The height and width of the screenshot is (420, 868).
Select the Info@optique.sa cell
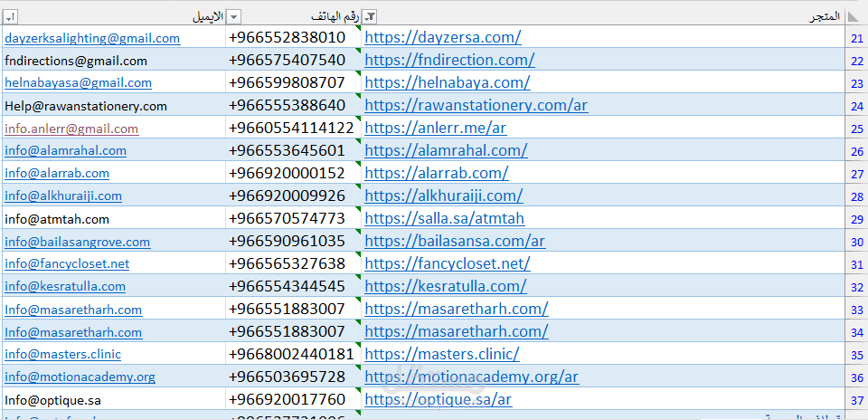click(114, 399)
